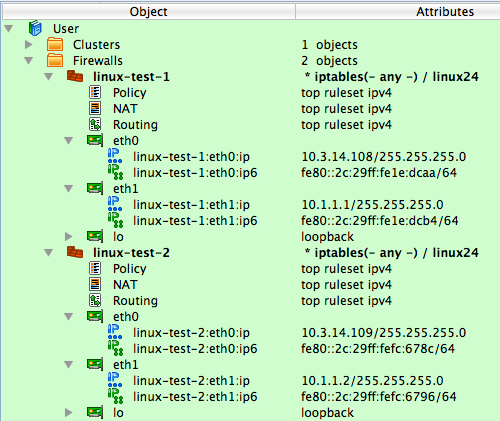Select the linux-test-2:eth1:ip6 address object
The height and width of the screenshot is (421, 500).
click(x=195, y=397)
